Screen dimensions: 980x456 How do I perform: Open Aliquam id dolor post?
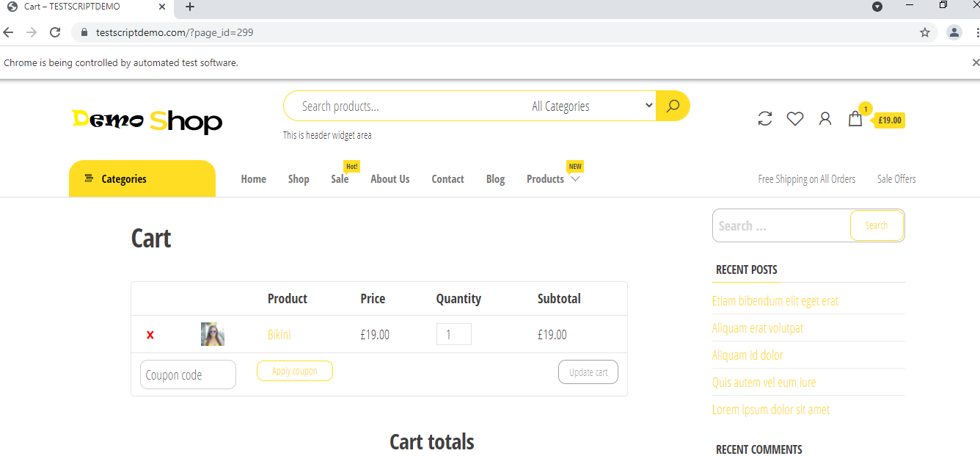point(747,355)
